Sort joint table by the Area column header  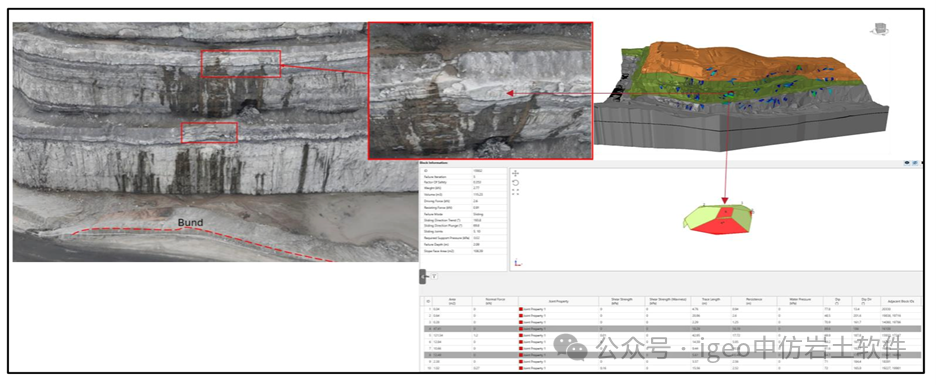coord(452,302)
